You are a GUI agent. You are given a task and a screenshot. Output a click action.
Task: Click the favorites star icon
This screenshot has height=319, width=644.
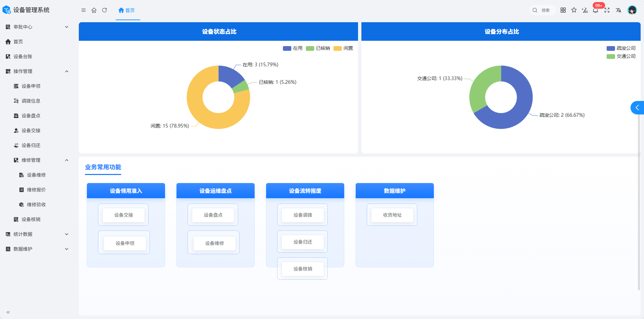tap(574, 10)
